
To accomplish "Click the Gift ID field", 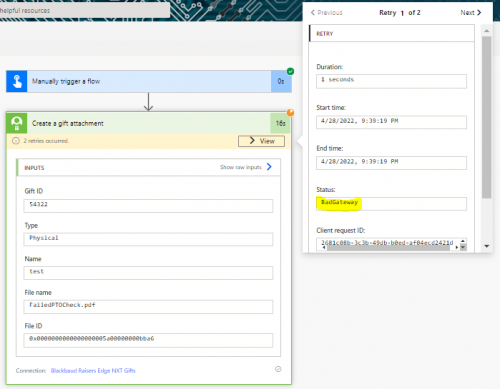I will (148, 206).
